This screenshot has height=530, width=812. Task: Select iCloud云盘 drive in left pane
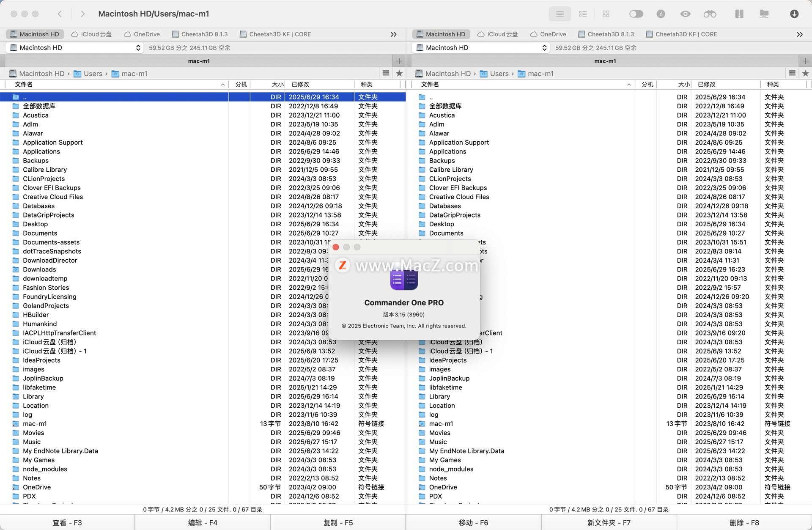[91, 34]
